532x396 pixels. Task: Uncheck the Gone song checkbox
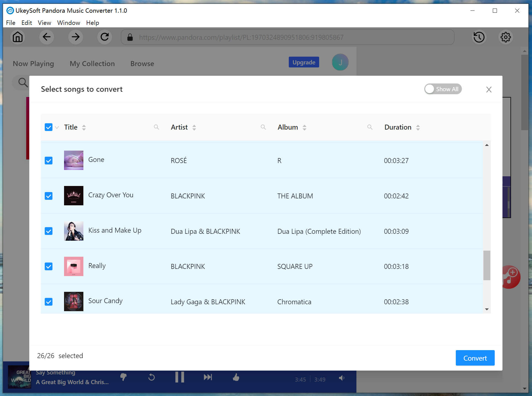pos(48,160)
